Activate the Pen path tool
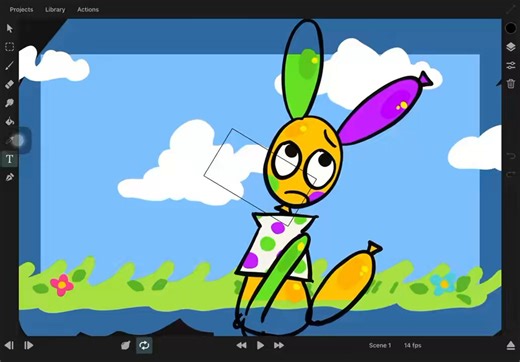Image resolution: width=520 pixels, height=362 pixels. (9, 177)
